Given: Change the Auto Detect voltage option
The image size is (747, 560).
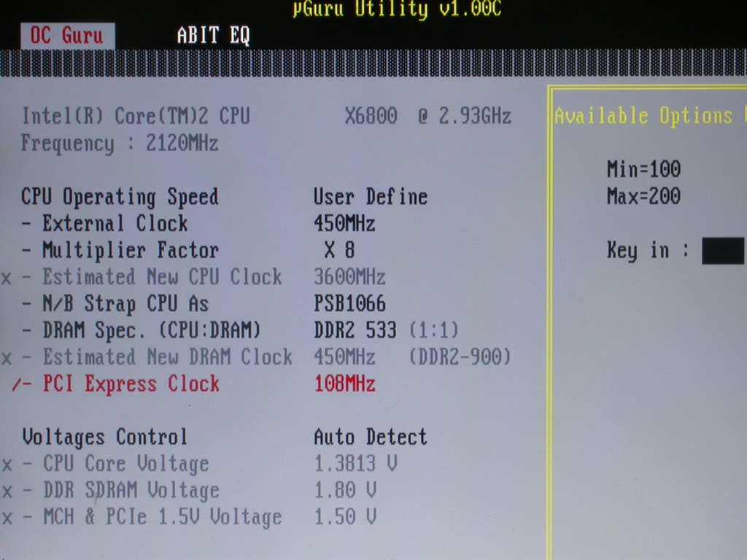Looking at the screenshot, I should tap(370, 437).
